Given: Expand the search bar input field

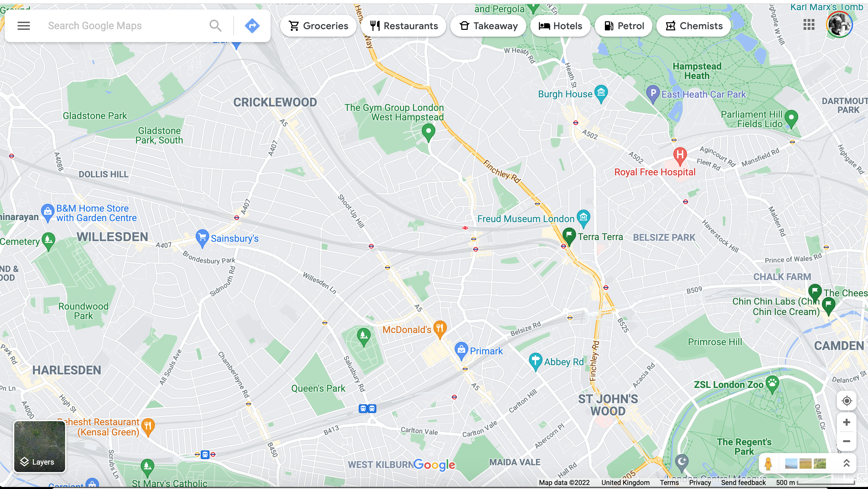Looking at the screenshot, I should coord(119,25).
